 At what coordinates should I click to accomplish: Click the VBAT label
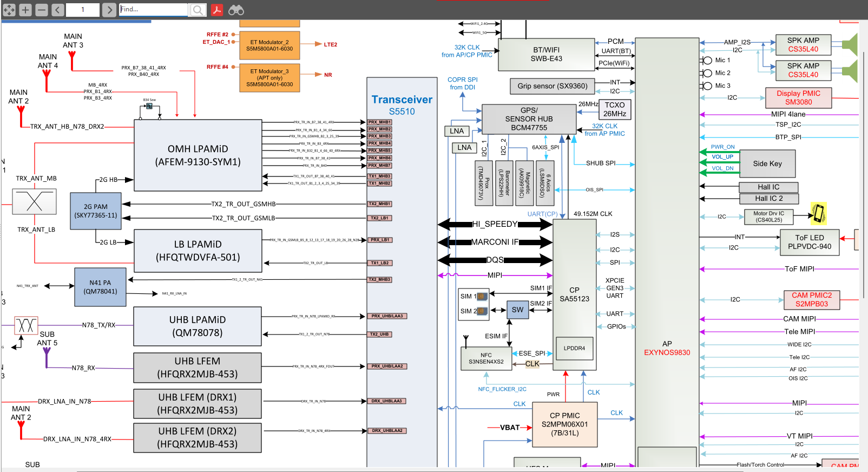click(510, 428)
